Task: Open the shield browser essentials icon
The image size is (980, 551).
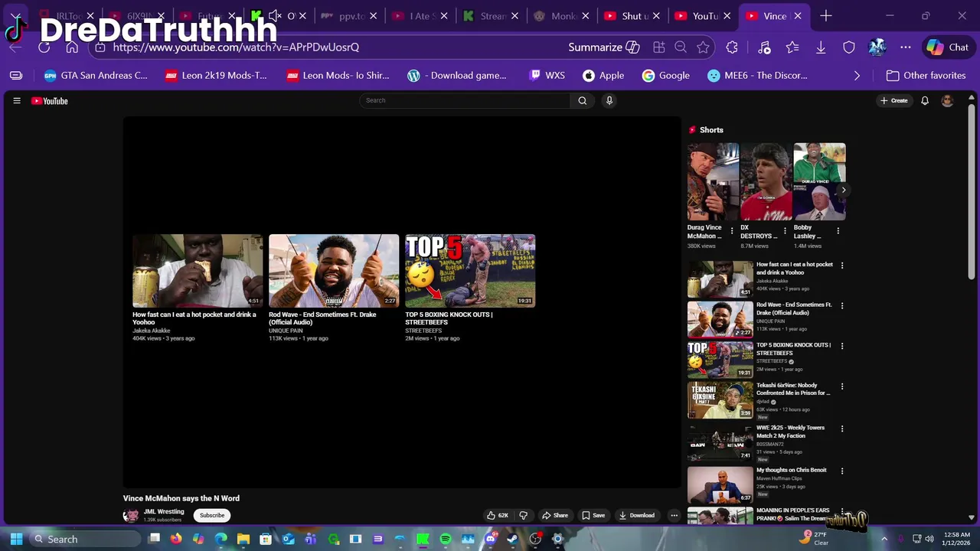Action: coord(849,47)
